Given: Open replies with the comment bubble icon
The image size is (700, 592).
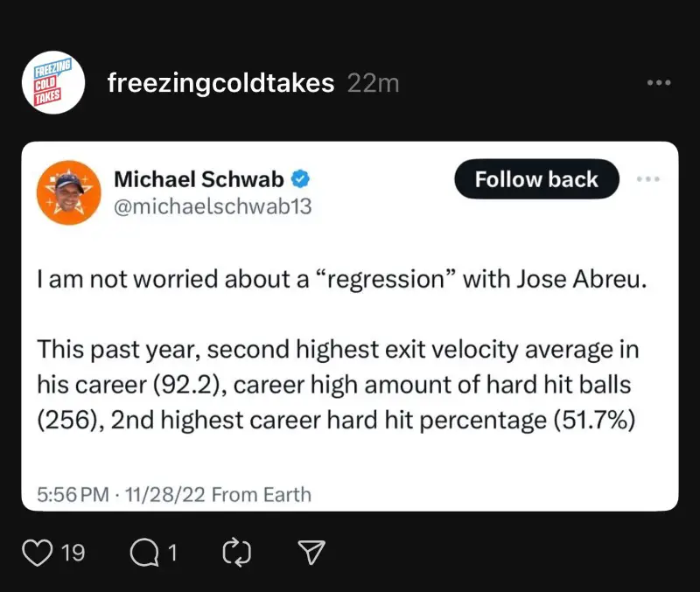Looking at the screenshot, I should coord(142,552).
